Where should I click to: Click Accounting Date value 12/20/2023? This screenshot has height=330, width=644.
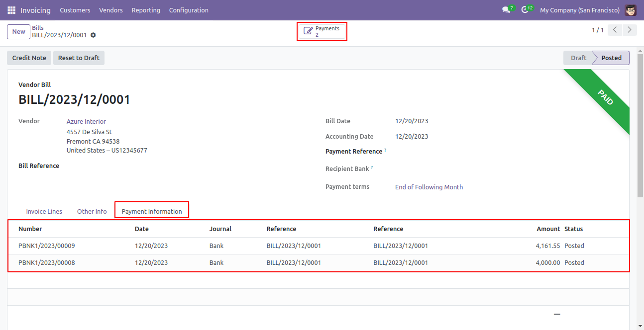412,136
